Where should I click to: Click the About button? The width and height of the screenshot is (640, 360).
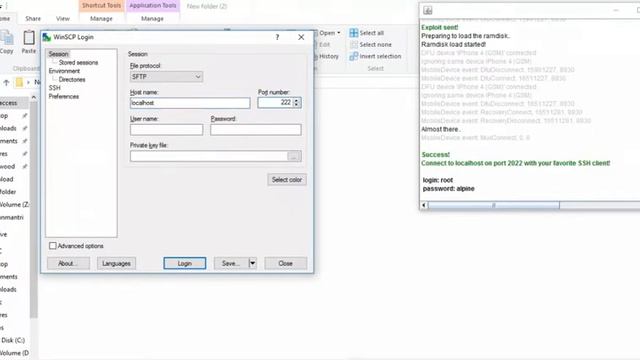click(68, 263)
